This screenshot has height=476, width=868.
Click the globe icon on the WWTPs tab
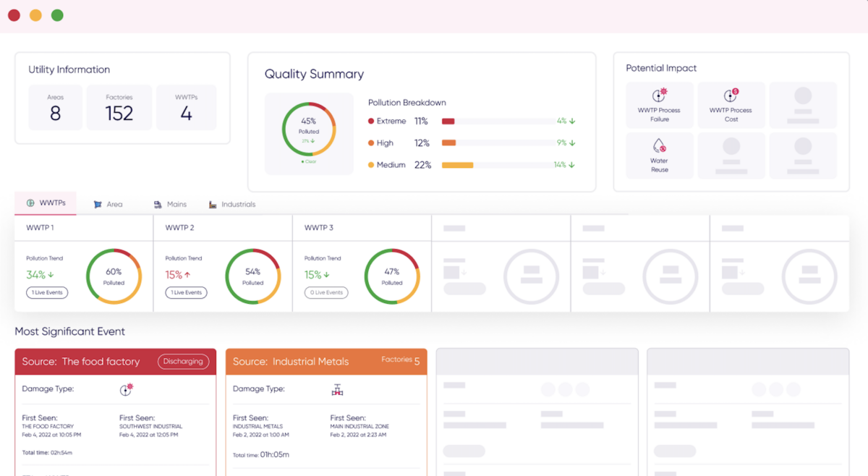coord(30,204)
